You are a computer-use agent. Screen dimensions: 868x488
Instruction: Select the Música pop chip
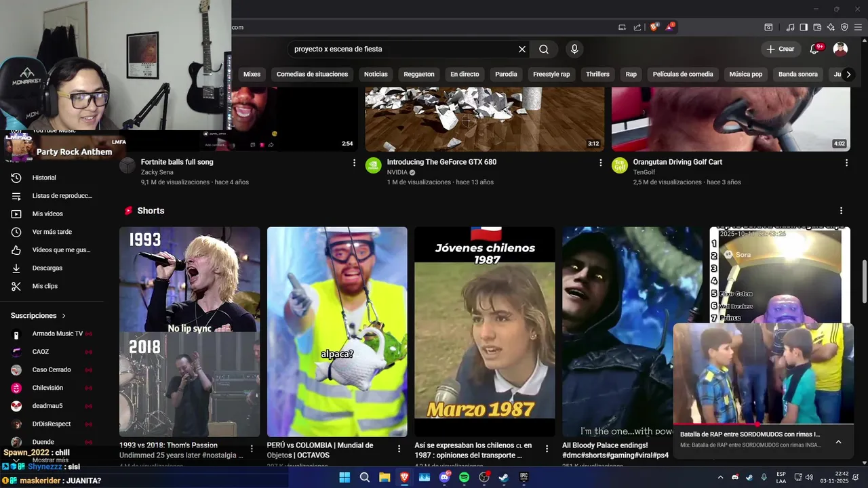coord(746,74)
